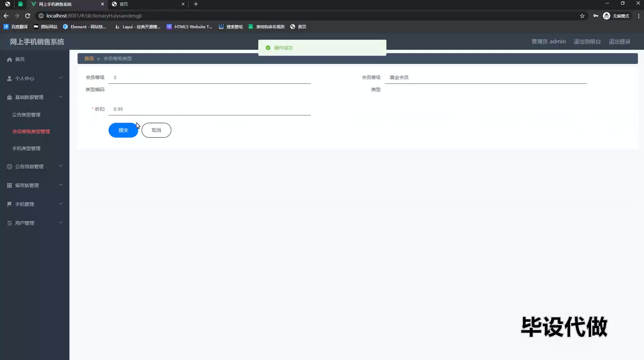Click the 首页 breadcrumb link

(89, 58)
